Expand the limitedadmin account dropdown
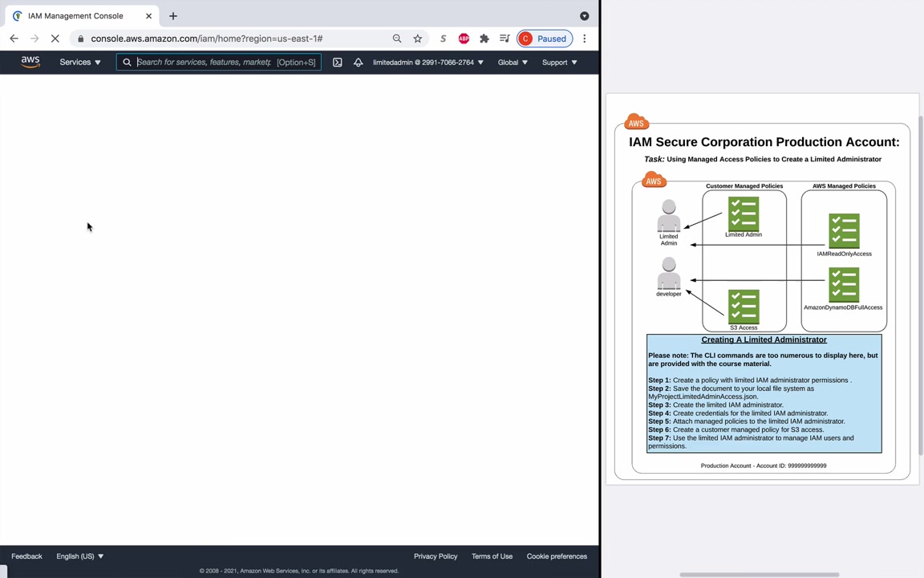 (428, 62)
